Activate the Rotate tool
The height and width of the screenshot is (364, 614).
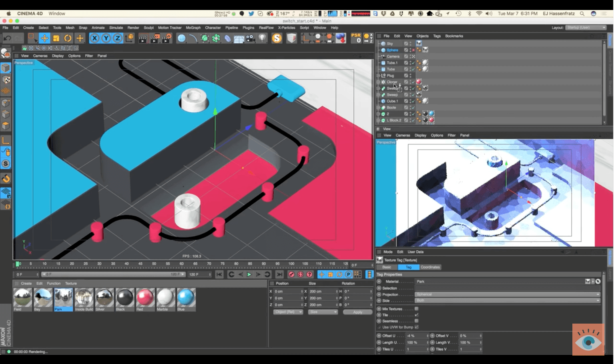(x=68, y=38)
